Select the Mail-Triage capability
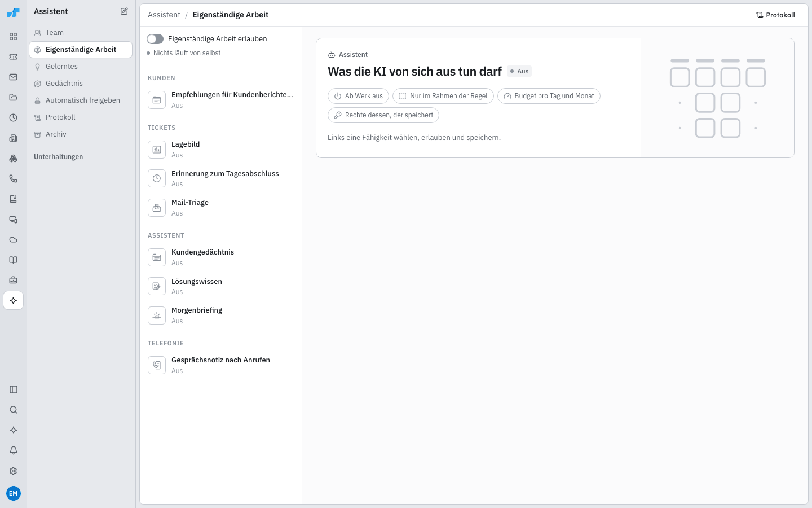 tap(220, 208)
